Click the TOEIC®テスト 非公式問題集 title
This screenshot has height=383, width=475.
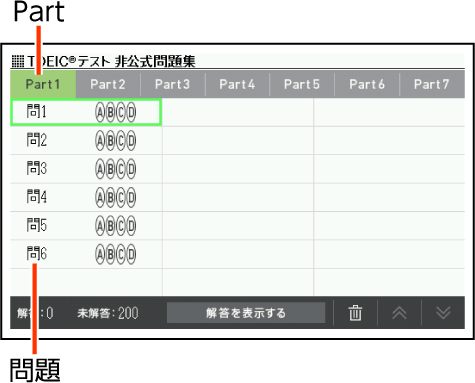pos(112,61)
